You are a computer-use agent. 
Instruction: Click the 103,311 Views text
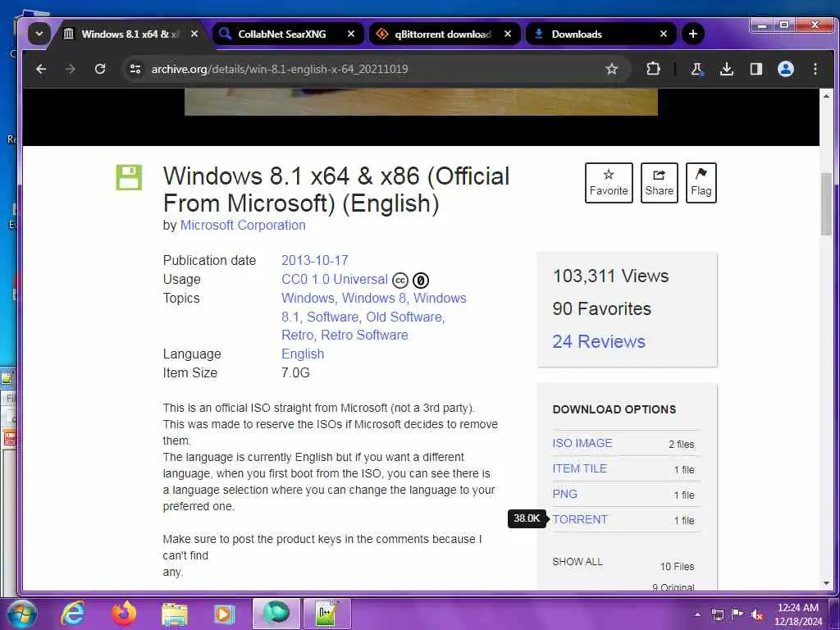610,276
